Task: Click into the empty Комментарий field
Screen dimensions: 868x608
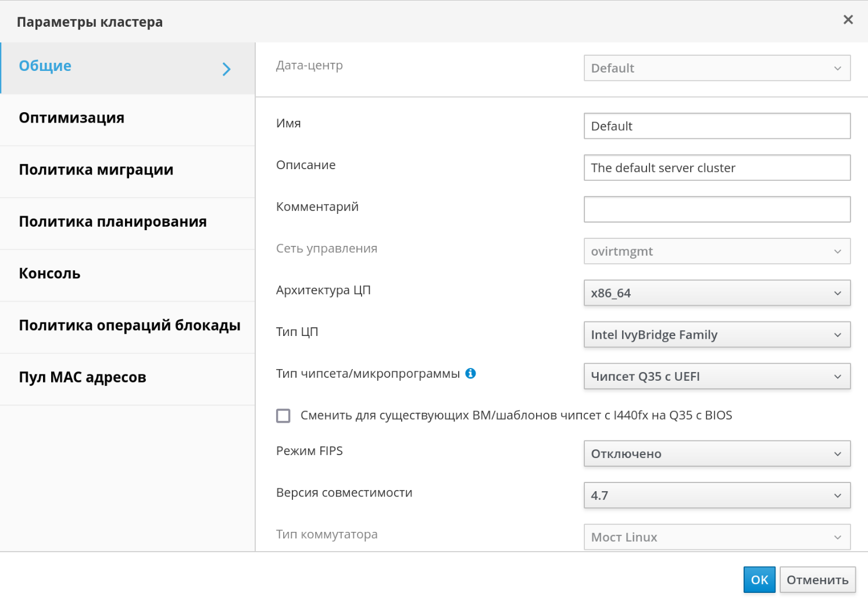Action: point(716,210)
